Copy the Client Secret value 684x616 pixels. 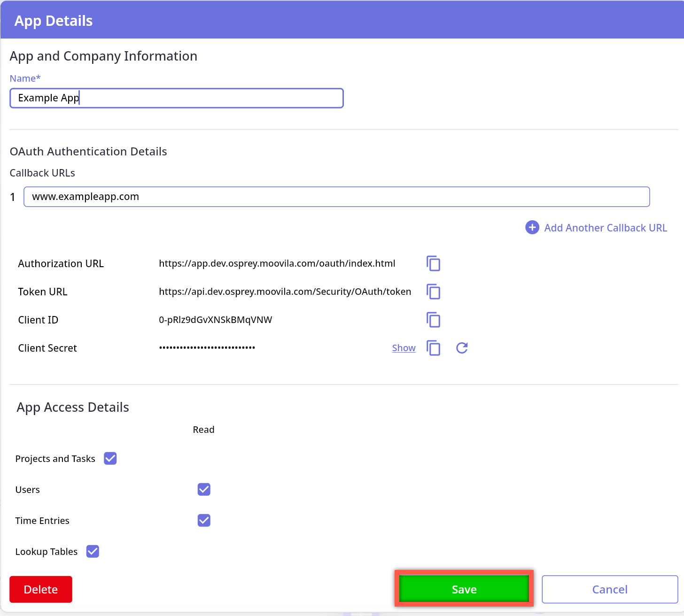[x=433, y=348]
